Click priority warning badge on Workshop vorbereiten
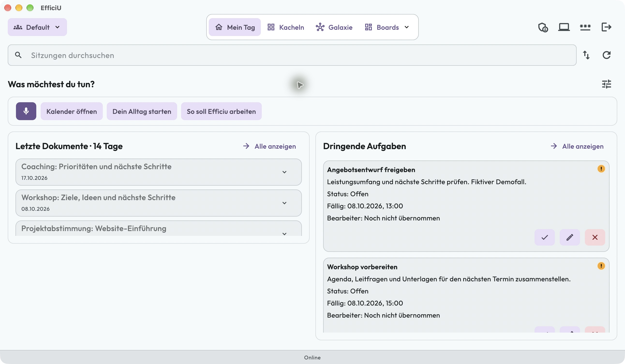Image resolution: width=625 pixels, height=364 pixels. point(601,266)
